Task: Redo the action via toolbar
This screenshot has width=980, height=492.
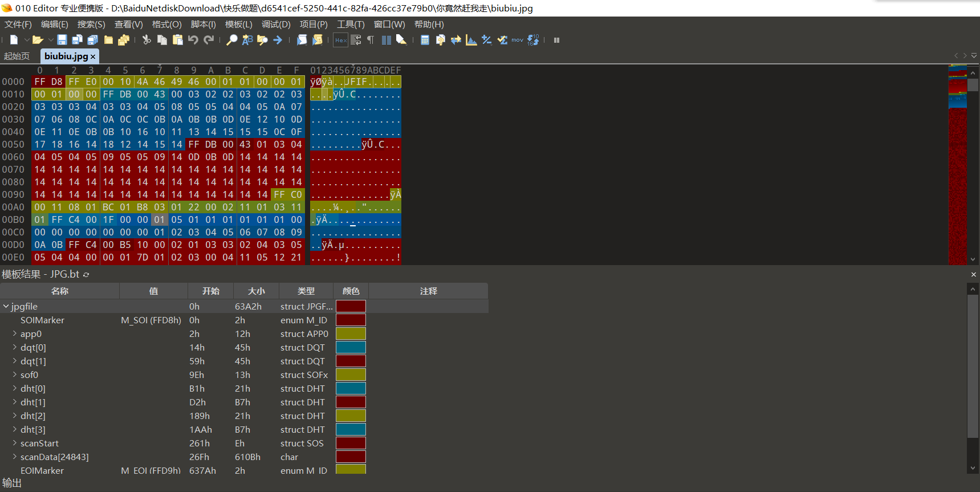Action: [209, 40]
